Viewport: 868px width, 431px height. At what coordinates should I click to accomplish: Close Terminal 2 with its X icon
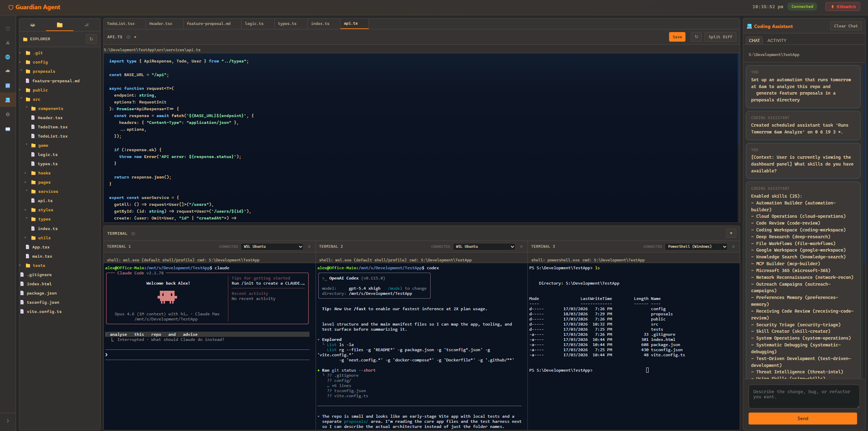521,246
